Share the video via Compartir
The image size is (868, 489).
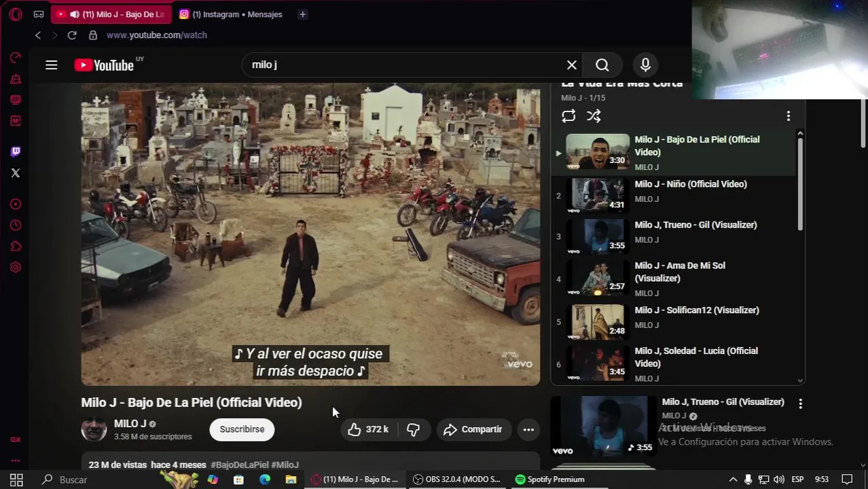pyautogui.click(x=473, y=429)
